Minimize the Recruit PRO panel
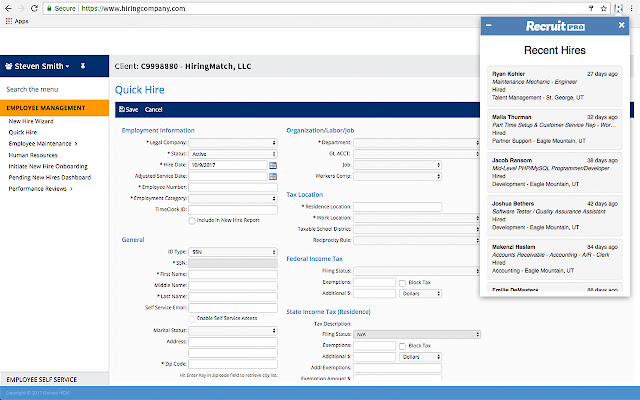 click(x=488, y=25)
